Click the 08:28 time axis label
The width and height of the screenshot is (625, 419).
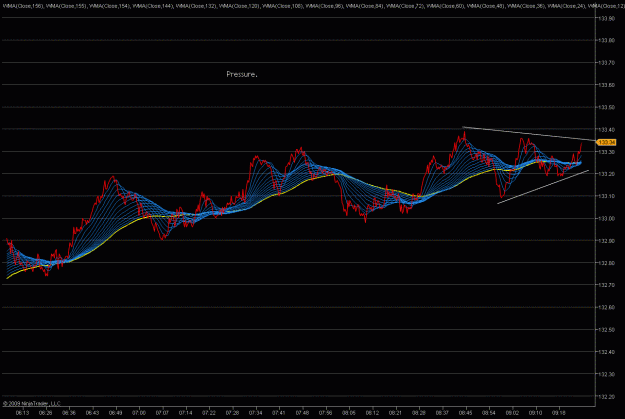click(419, 413)
